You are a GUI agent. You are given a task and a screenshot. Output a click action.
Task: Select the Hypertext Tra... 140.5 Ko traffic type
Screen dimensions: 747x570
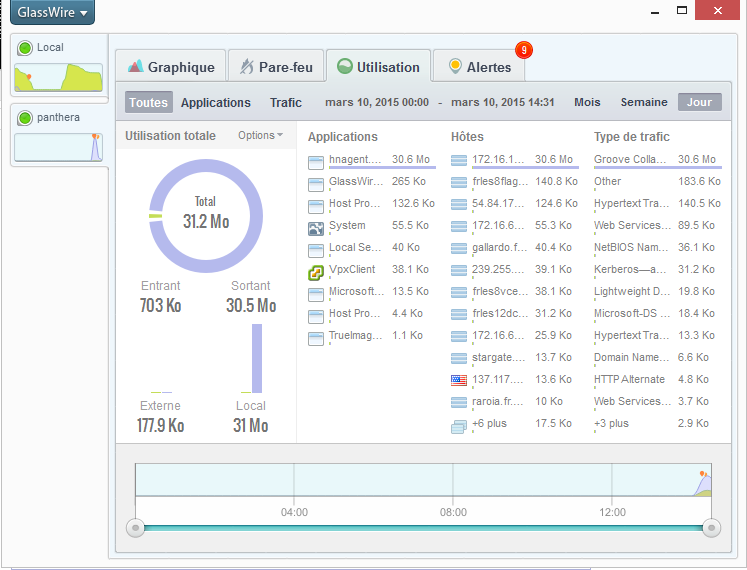tap(631, 203)
